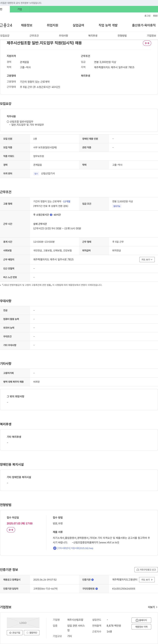Click 모집 인원 value 1명
The image size is (158, 644).
tap(35, 139)
